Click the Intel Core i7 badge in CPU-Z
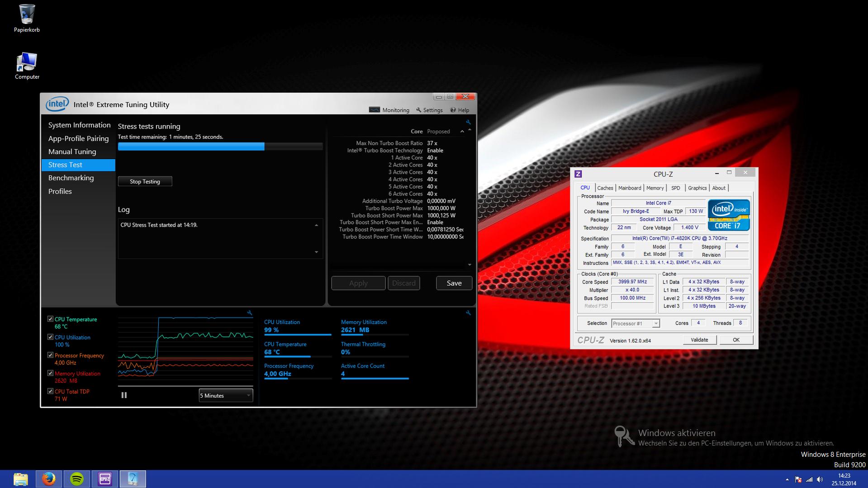 click(729, 215)
